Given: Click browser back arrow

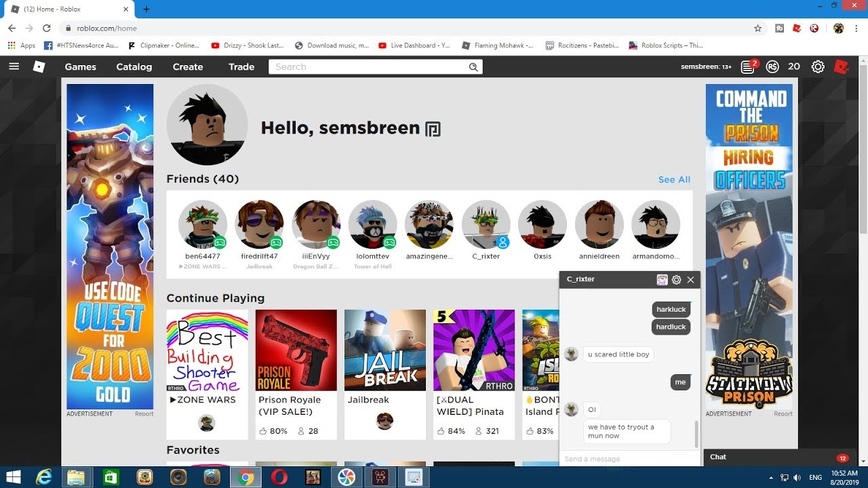Looking at the screenshot, I should (x=12, y=28).
